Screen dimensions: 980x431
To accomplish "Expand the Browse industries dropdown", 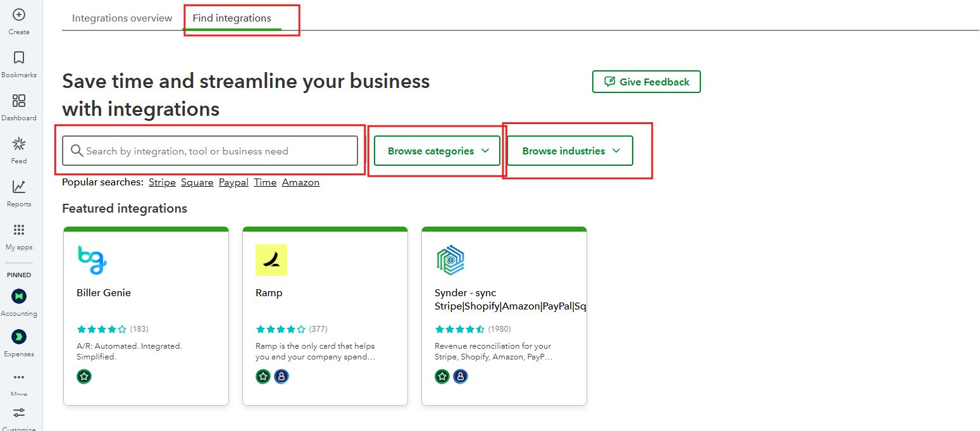I will (569, 151).
